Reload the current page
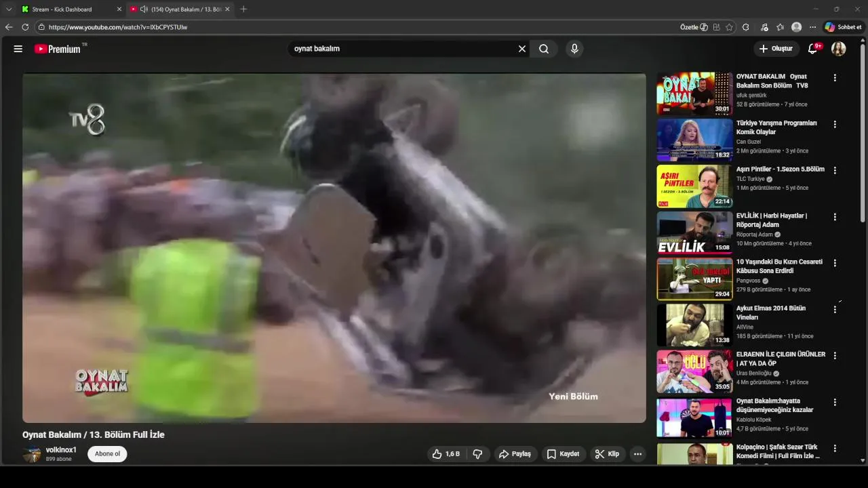 click(25, 27)
